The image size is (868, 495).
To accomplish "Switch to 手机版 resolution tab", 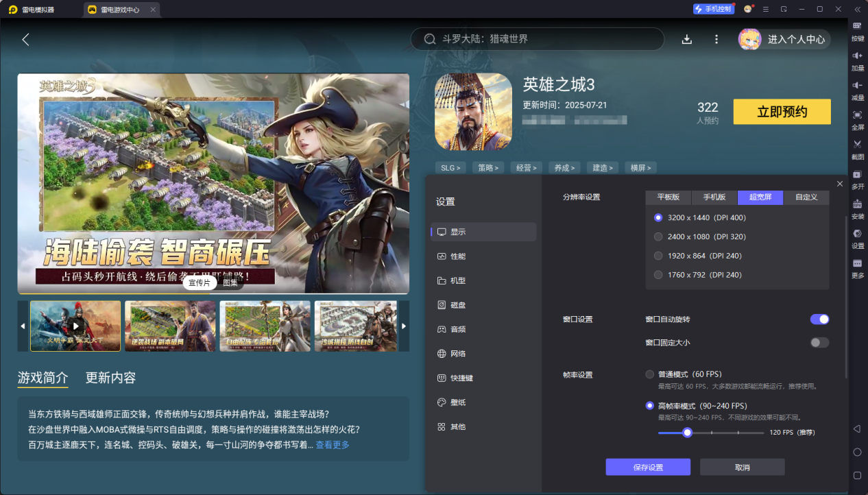I will coord(714,197).
